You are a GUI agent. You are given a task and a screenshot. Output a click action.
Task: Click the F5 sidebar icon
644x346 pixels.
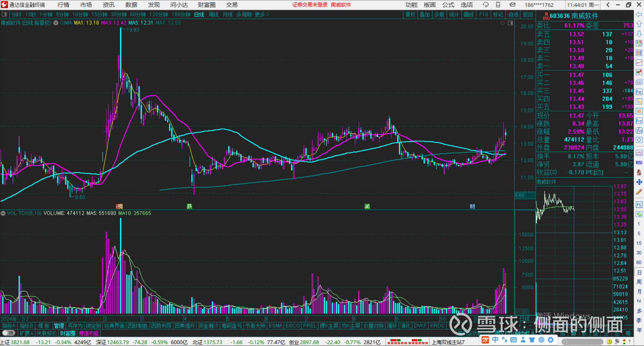click(x=639, y=205)
